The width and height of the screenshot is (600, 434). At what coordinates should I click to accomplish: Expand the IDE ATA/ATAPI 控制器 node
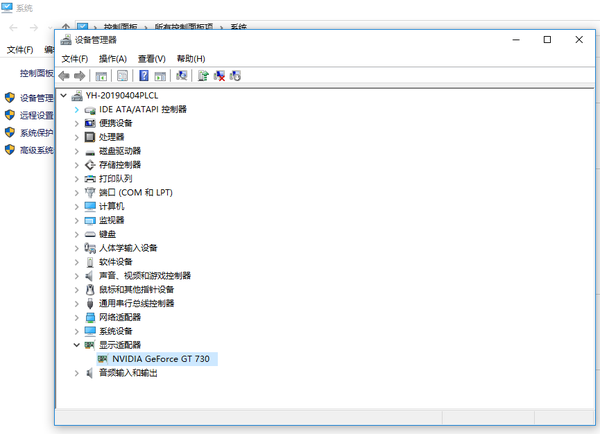coord(77,110)
